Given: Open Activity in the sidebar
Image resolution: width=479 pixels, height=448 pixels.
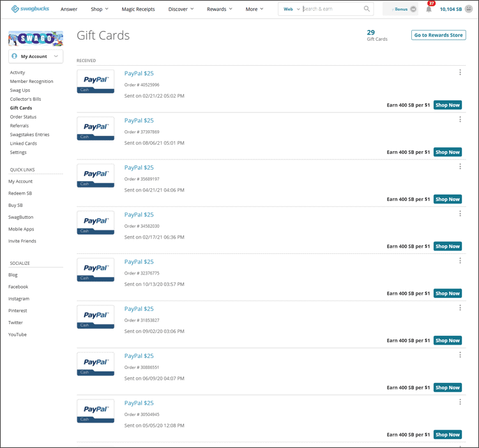Looking at the screenshot, I should pyautogui.click(x=17, y=72).
